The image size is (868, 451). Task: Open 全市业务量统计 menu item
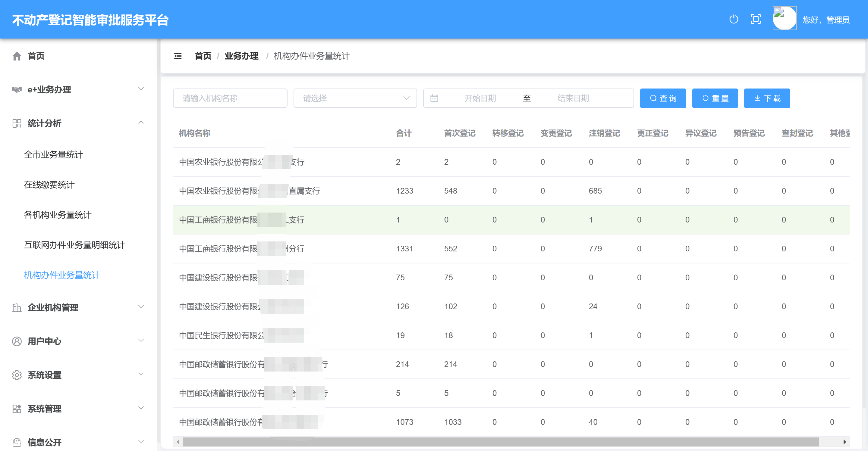(x=53, y=155)
